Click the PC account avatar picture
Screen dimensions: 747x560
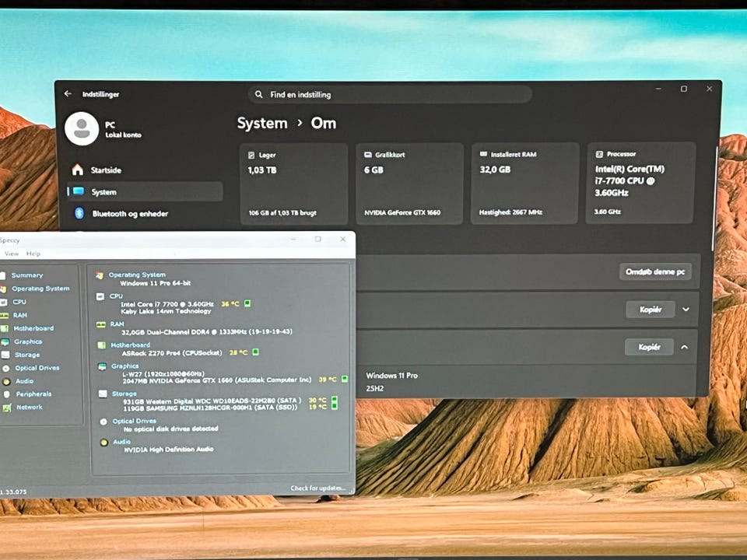(x=82, y=128)
